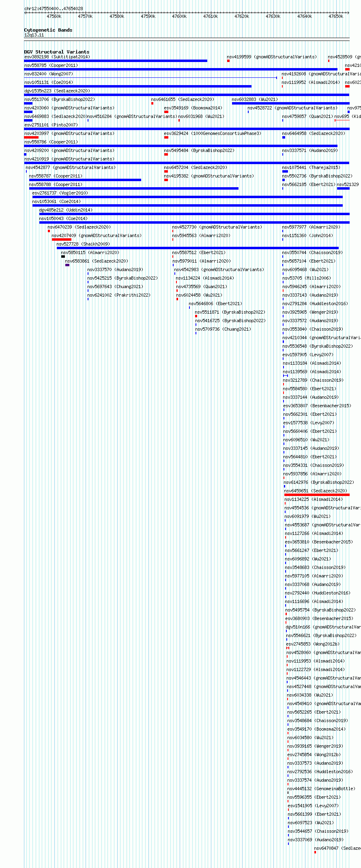Select the nsv558785 (Cooper2011) label
This screenshot has width=361, height=868.
pyautogui.click(x=51, y=65)
